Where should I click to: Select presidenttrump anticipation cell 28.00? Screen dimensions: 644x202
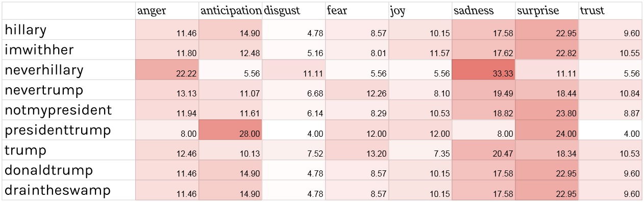[230, 130]
